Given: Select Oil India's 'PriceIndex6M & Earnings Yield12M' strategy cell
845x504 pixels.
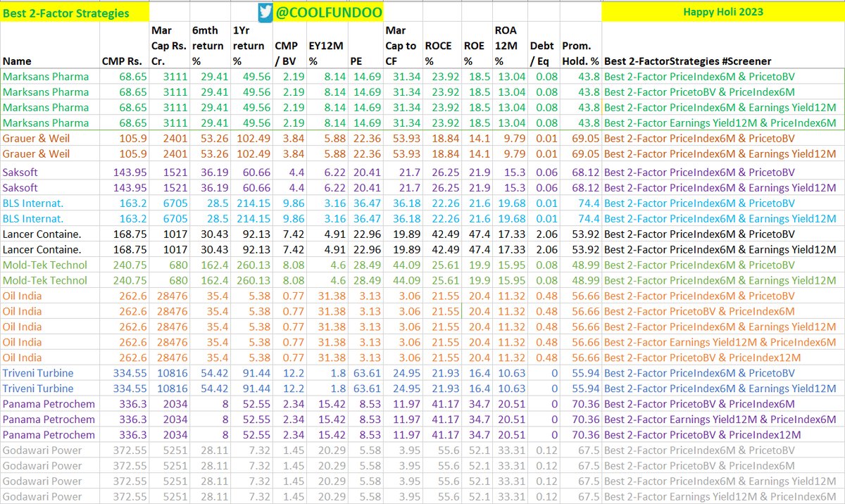Looking at the screenshot, I should click(x=722, y=327).
